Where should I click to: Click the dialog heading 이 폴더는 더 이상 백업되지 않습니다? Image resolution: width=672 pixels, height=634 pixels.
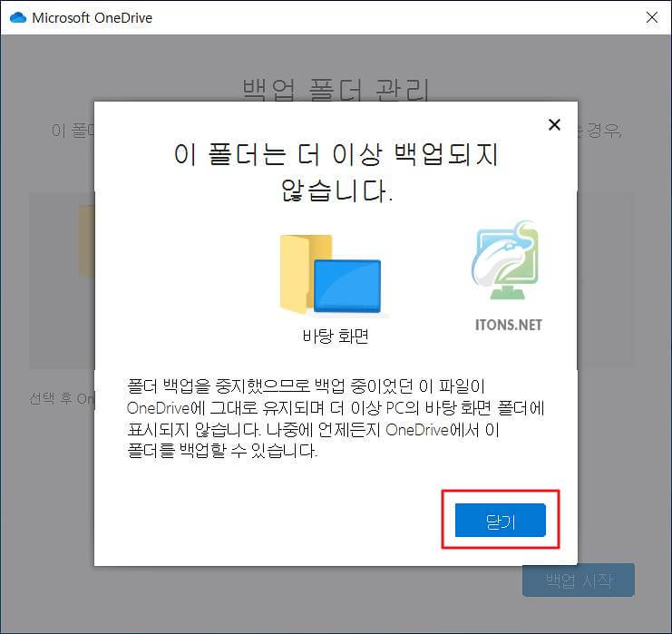[x=336, y=172]
